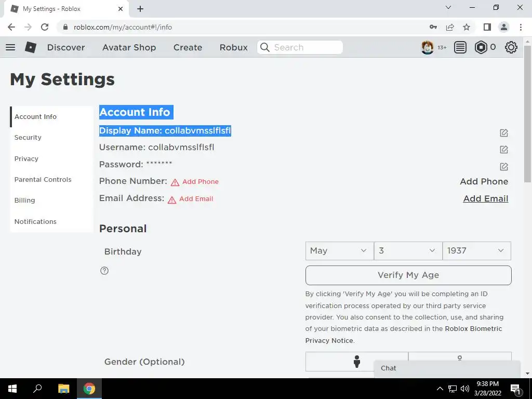
Task: Select the male gender icon
Action: click(x=356, y=362)
